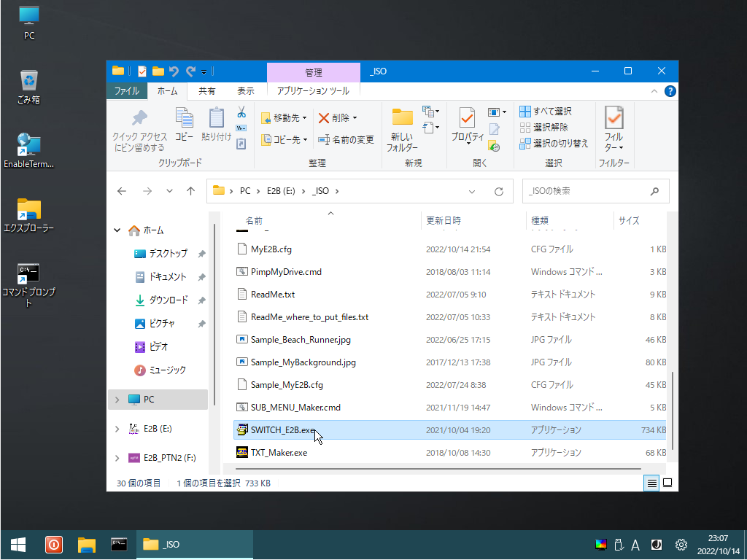
Task: Collapse the Home tree node
Action: [117, 230]
